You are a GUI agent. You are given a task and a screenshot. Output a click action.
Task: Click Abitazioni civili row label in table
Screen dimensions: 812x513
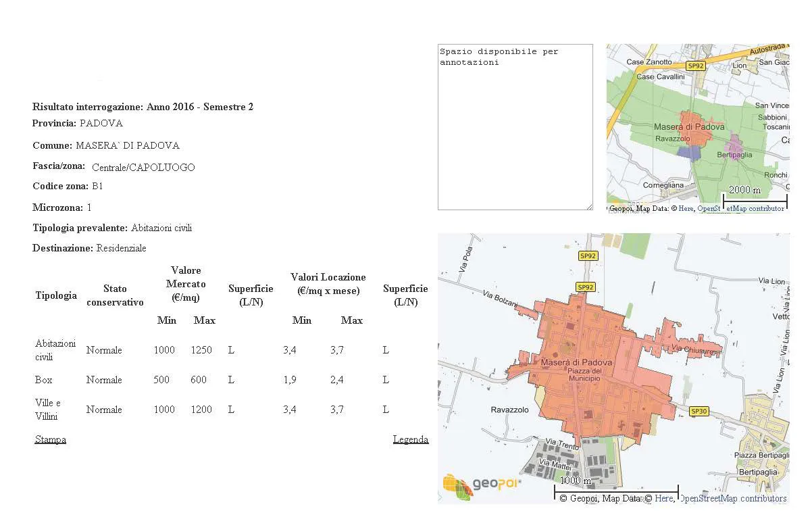click(x=55, y=350)
